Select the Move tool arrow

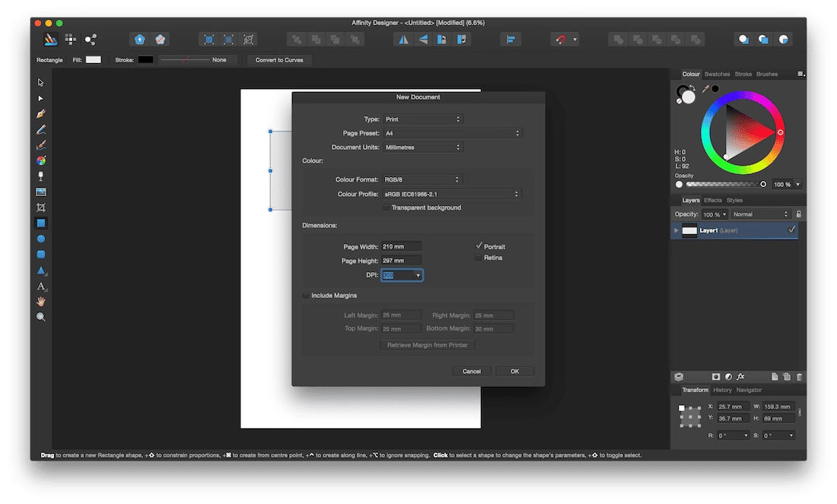coord(40,83)
